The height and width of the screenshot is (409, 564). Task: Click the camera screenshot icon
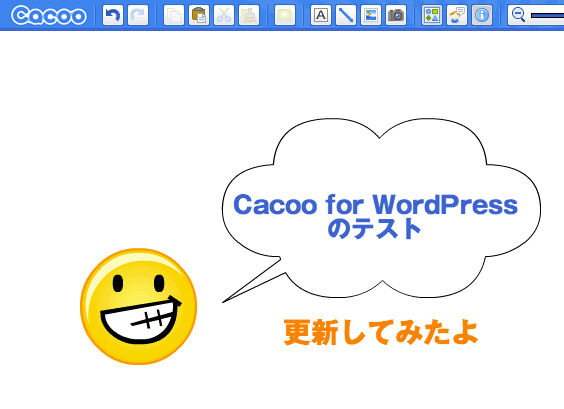[x=396, y=15]
